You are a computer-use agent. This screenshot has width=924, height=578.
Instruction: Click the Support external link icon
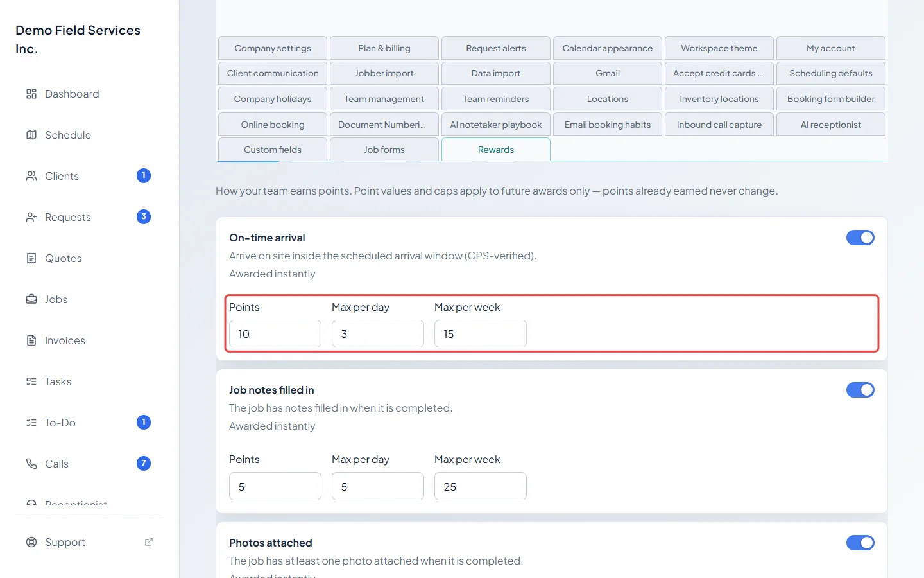coord(149,542)
